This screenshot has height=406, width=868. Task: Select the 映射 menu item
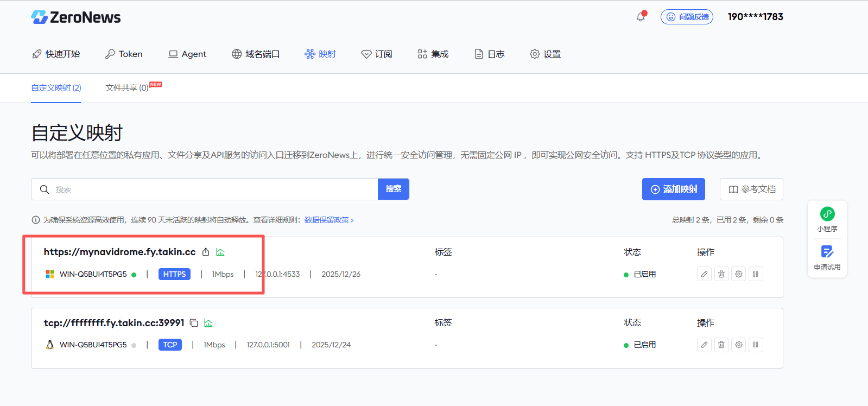tap(320, 54)
